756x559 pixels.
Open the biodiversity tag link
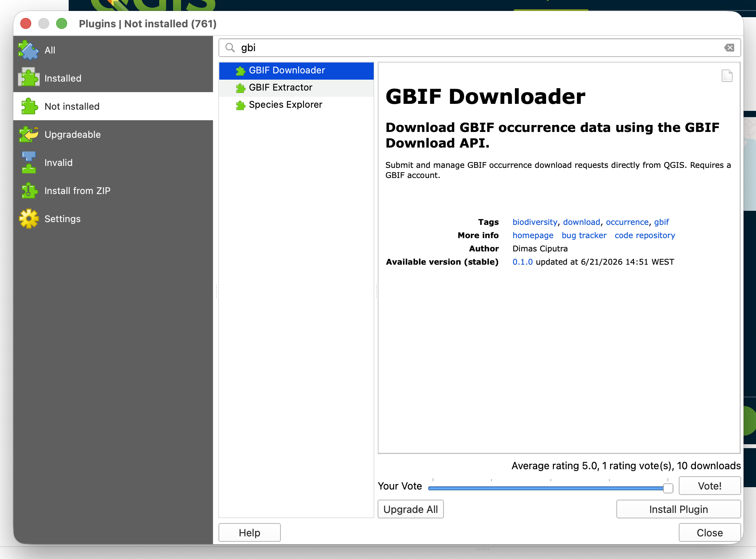pyautogui.click(x=535, y=222)
